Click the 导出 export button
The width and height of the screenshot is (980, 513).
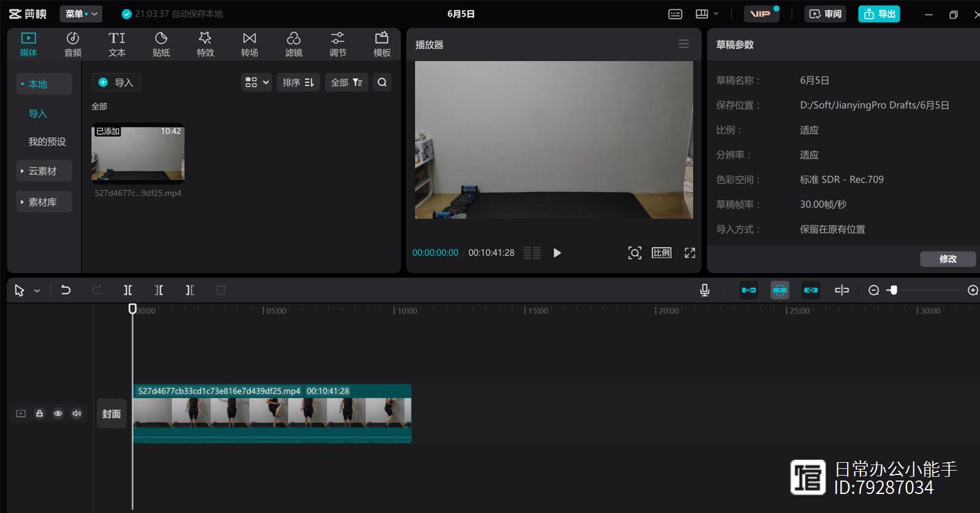(879, 13)
